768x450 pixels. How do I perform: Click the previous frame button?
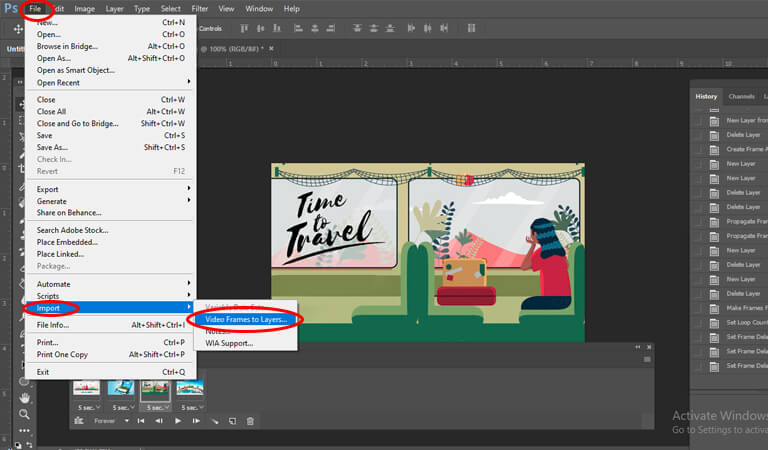pyautogui.click(x=159, y=421)
